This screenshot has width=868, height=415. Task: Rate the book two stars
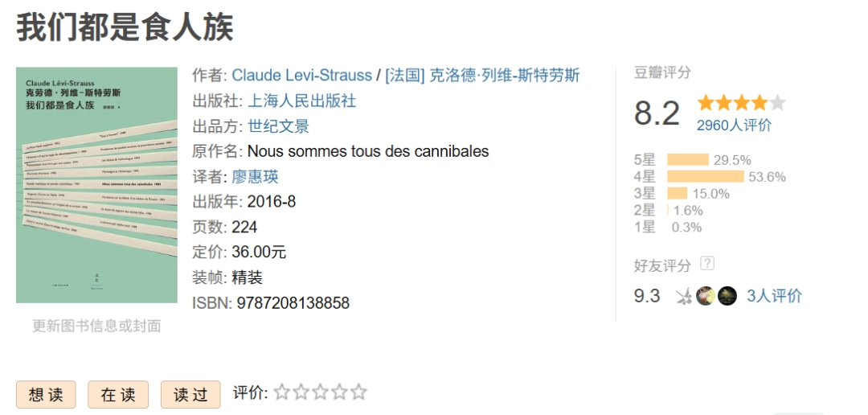tap(301, 392)
